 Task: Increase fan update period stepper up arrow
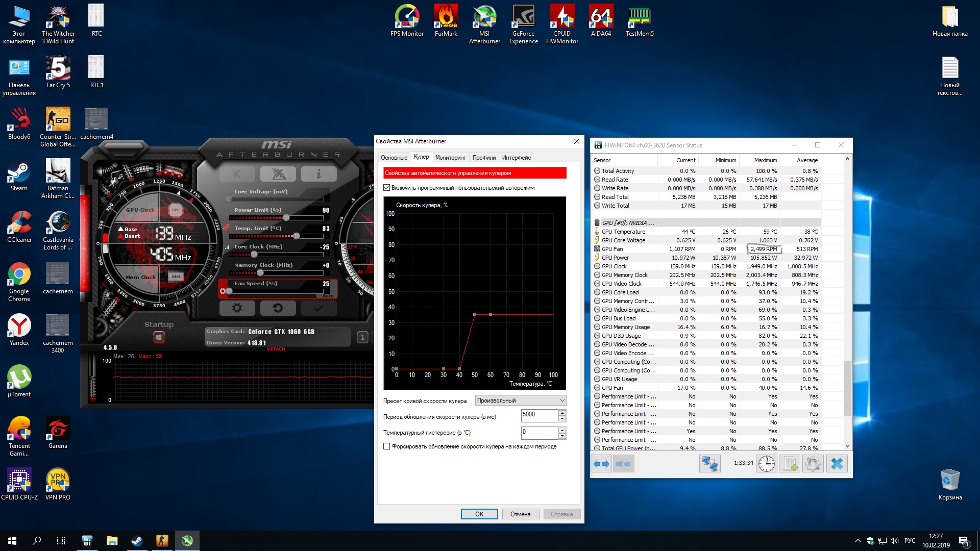click(562, 412)
